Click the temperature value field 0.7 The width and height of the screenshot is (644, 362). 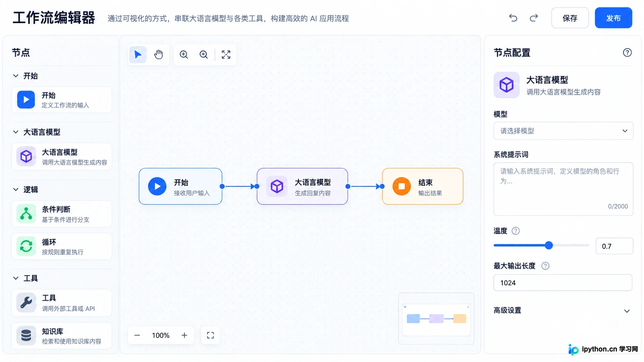(x=614, y=246)
